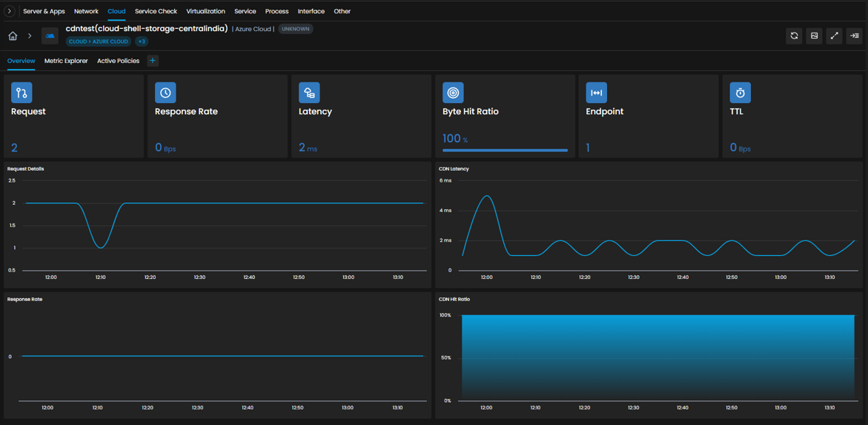
Task: Expand the left sidebar with chevron button
Action: 10,11
